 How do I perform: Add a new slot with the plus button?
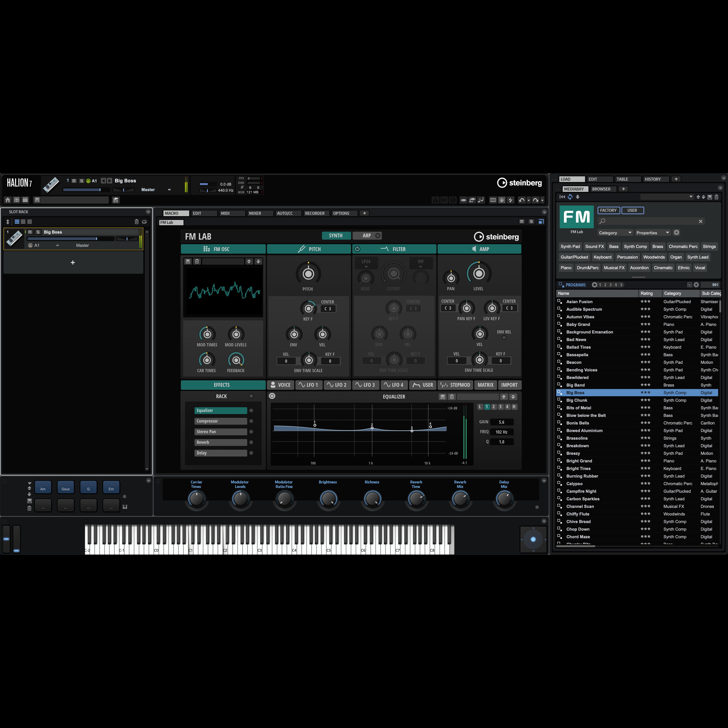[73, 263]
